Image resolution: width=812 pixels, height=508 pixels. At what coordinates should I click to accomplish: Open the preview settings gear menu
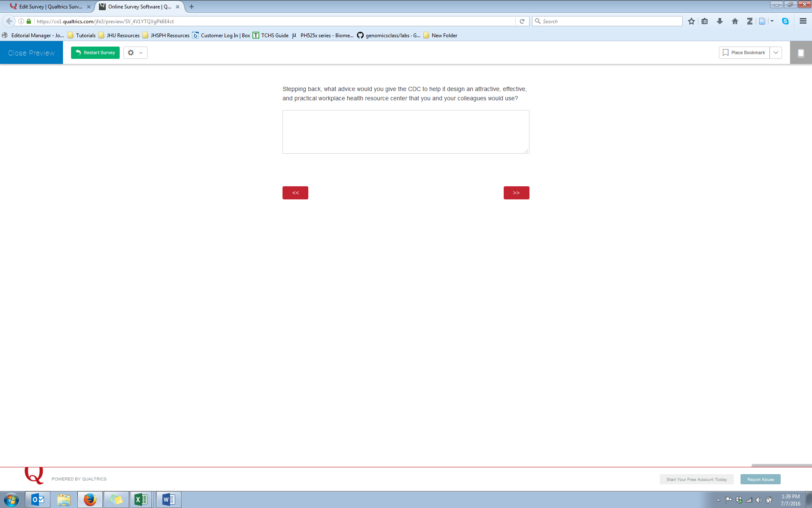tap(135, 52)
